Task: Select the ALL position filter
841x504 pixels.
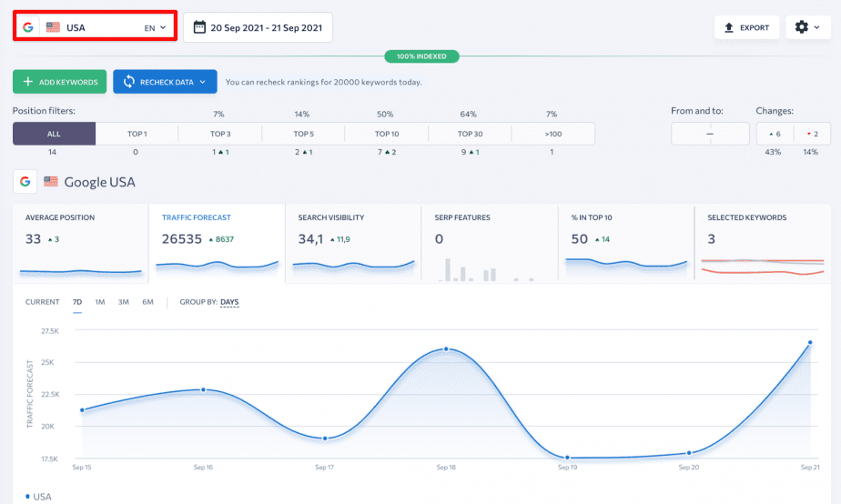Action: 55,134
